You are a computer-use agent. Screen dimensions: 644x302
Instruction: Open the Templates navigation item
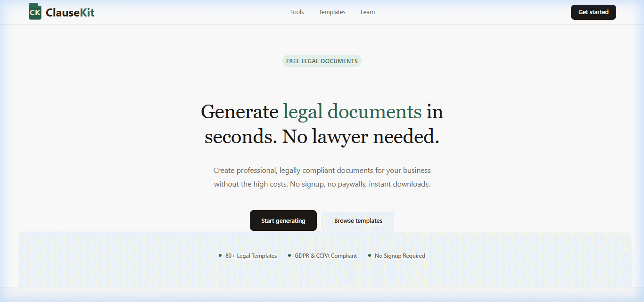pyautogui.click(x=332, y=12)
